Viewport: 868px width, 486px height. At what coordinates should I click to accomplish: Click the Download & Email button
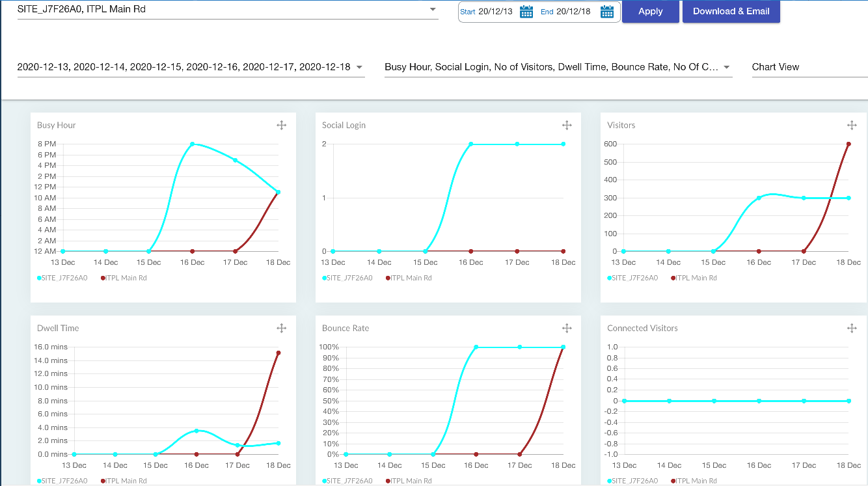click(x=731, y=11)
